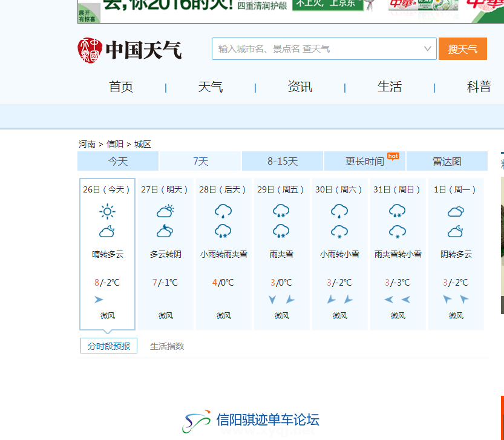
Task: Switch to the 7天 forecast tab
Action: 200,162
